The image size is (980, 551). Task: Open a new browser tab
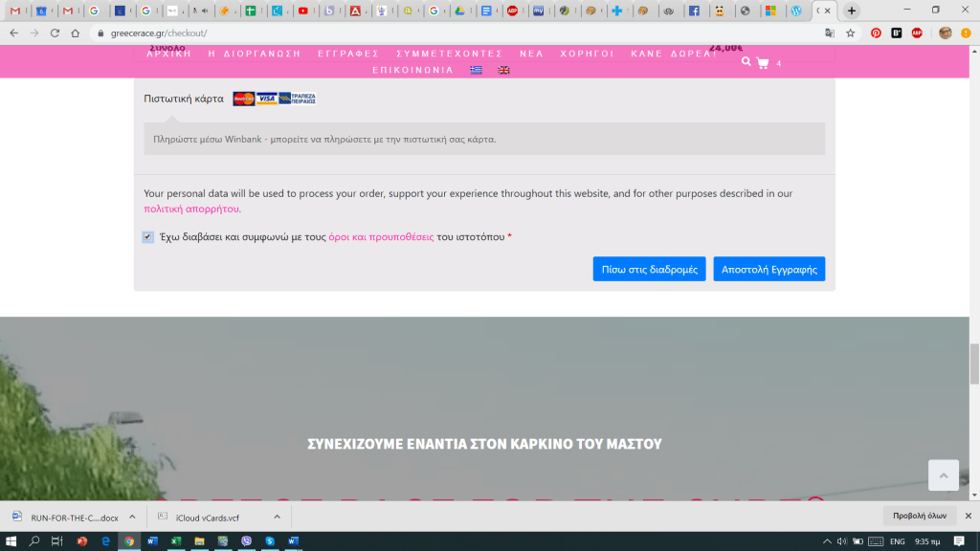pyautogui.click(x=852, y=11)
